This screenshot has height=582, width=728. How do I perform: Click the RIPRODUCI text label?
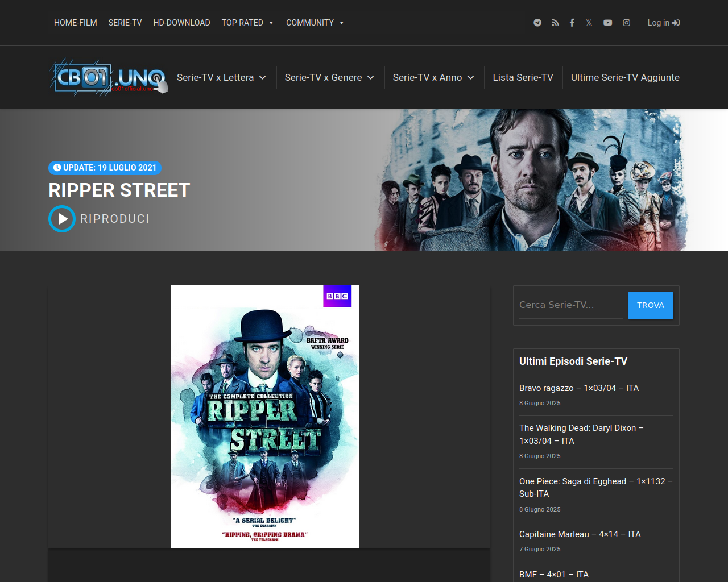(115, 219)
